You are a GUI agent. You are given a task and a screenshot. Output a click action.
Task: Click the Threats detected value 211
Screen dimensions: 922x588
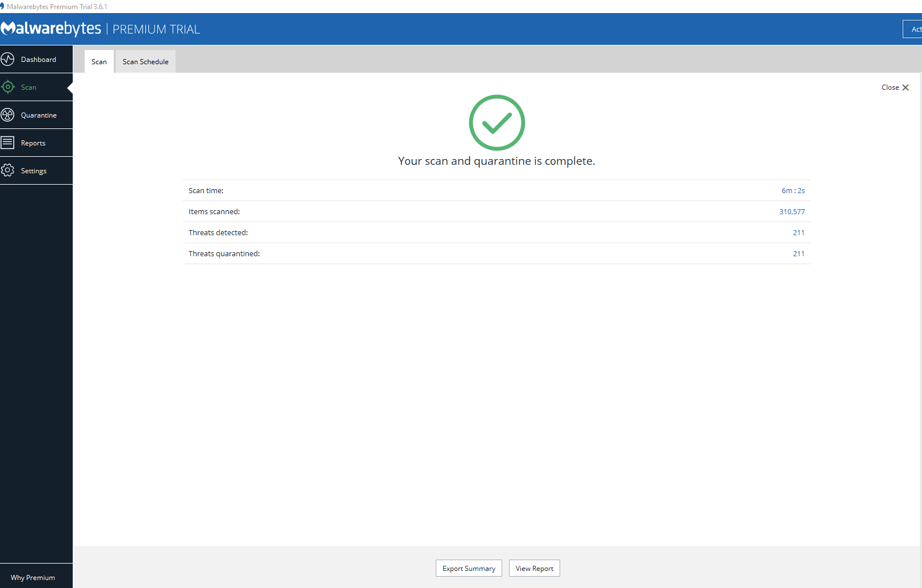(799, 232)
